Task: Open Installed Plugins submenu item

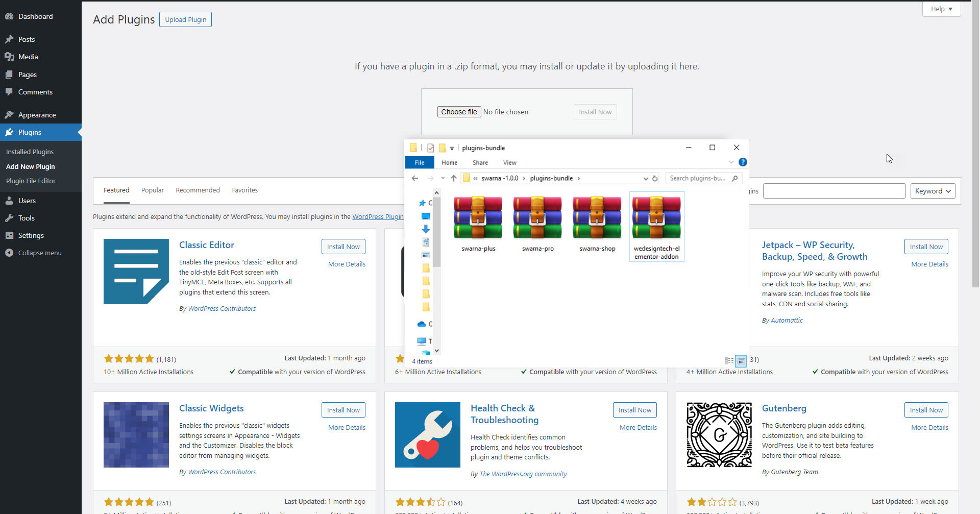Action: coord(30,152)
